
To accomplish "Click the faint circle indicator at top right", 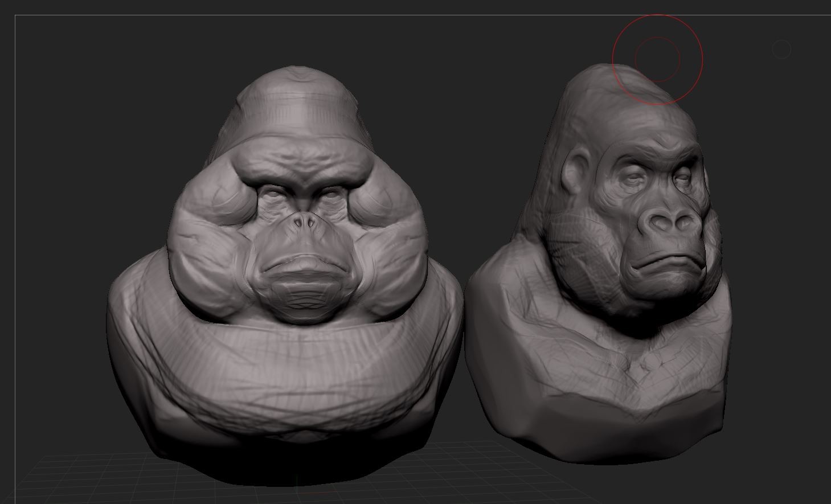I will (x=781, y=49).
